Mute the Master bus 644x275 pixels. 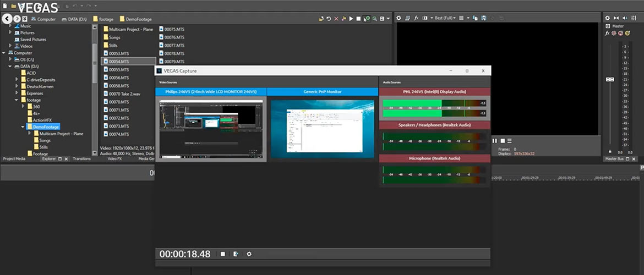620,33
